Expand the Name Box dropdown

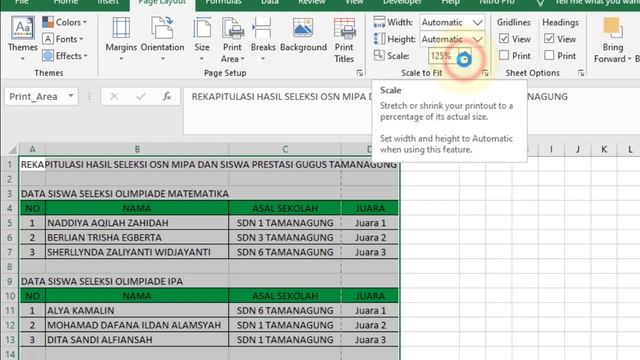[71, 96]
